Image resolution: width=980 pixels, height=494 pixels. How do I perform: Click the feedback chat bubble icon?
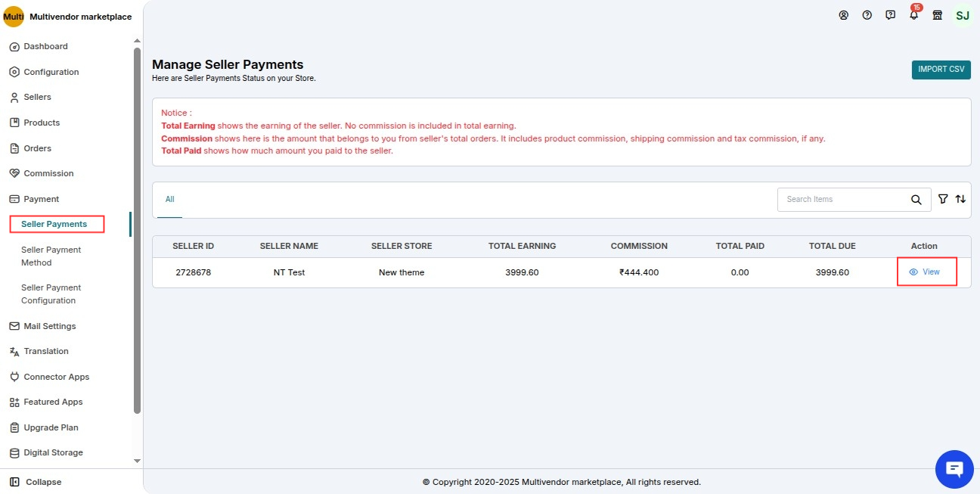point(890,15)
